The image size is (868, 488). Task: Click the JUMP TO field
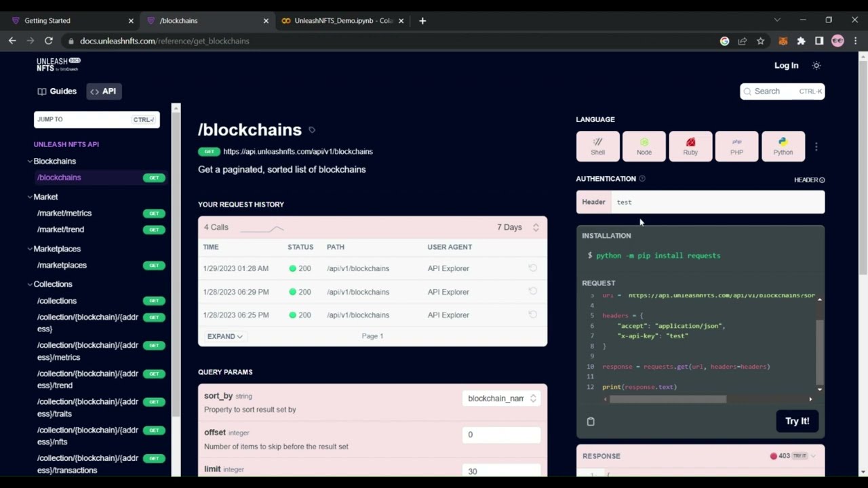click(x=97, y=119)
